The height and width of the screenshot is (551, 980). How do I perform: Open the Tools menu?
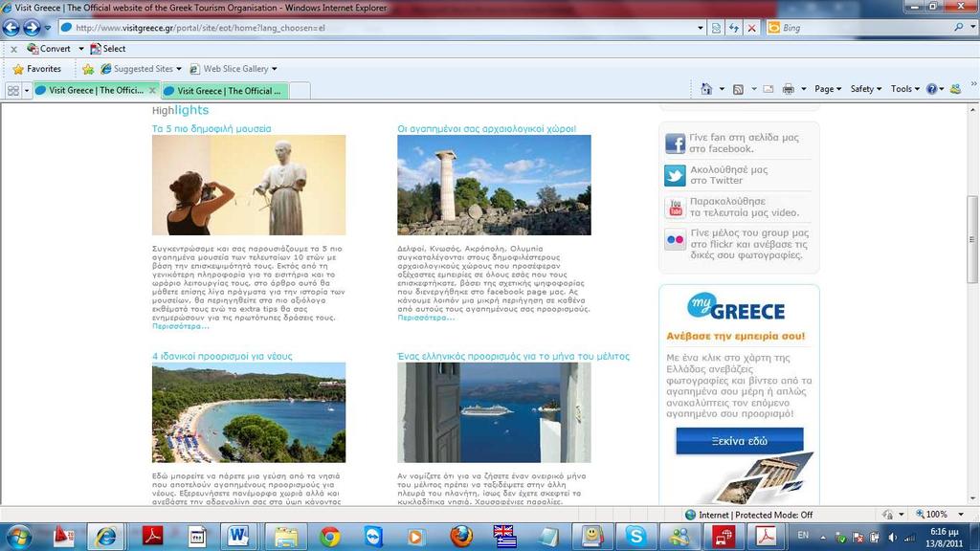pyautogui.click(x=905, y=89)
